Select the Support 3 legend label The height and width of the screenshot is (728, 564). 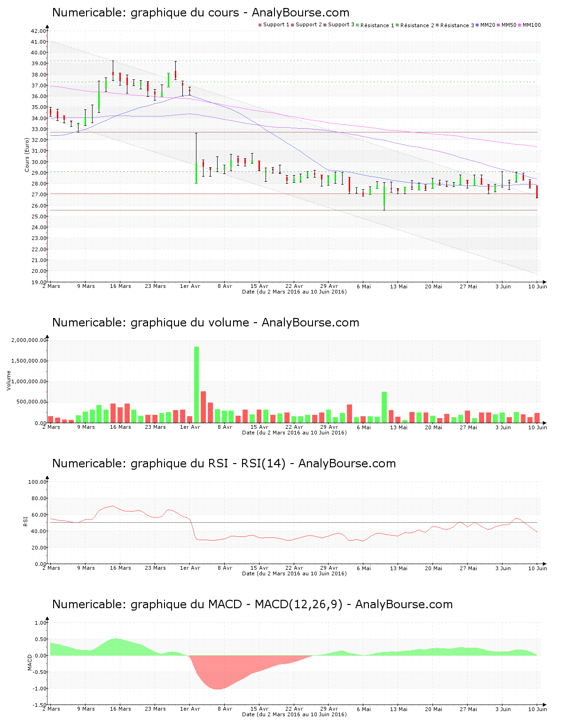tap(341, 25)
